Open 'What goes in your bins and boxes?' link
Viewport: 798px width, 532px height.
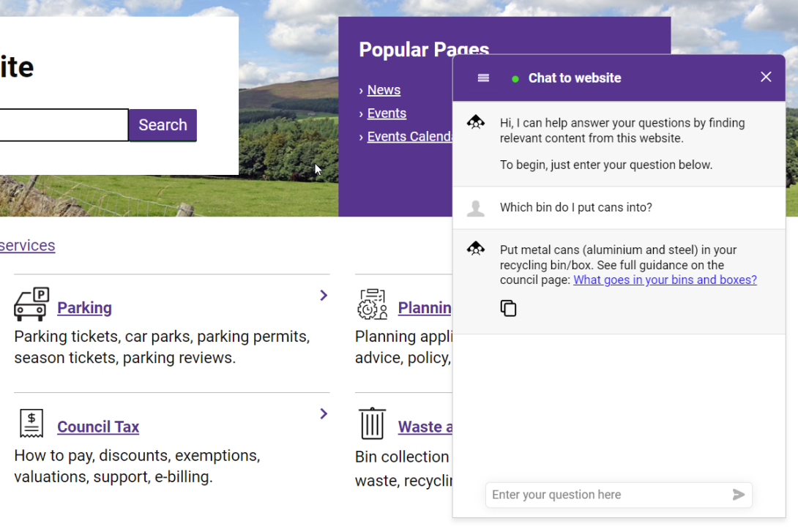point(665,280)
